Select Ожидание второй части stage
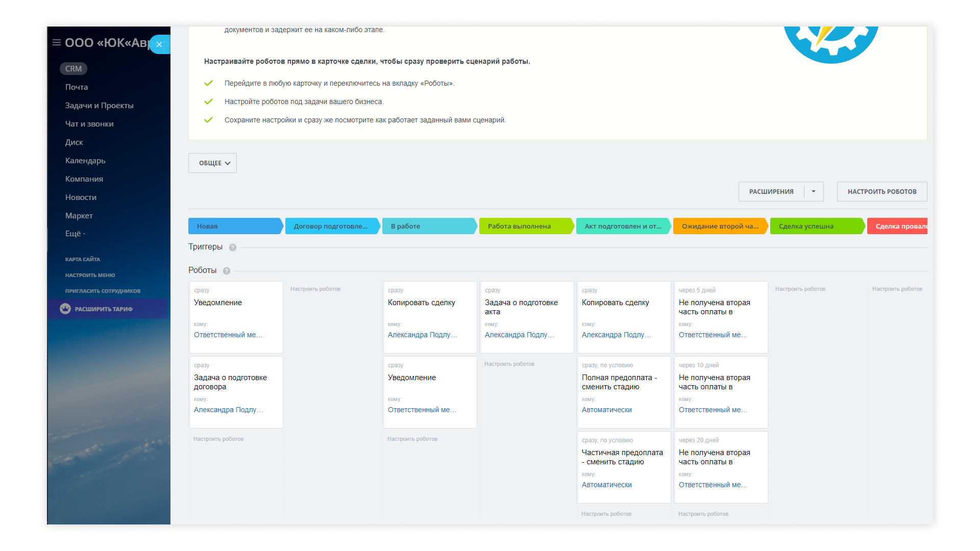This screenshot has height=551, width=980. click(720, 227)
